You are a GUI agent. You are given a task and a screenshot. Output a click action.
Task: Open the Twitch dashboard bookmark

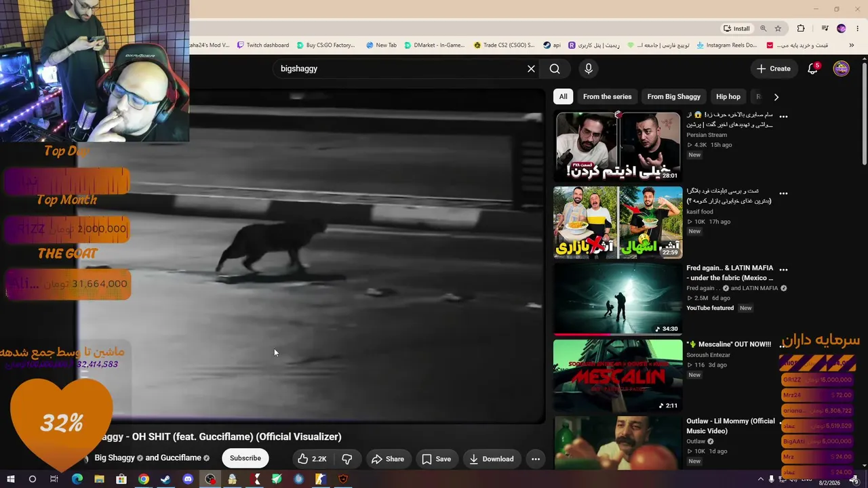263,45
